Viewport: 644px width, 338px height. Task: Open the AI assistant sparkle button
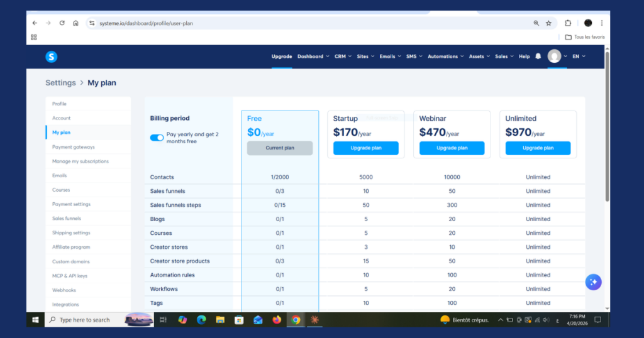[593, 282]
